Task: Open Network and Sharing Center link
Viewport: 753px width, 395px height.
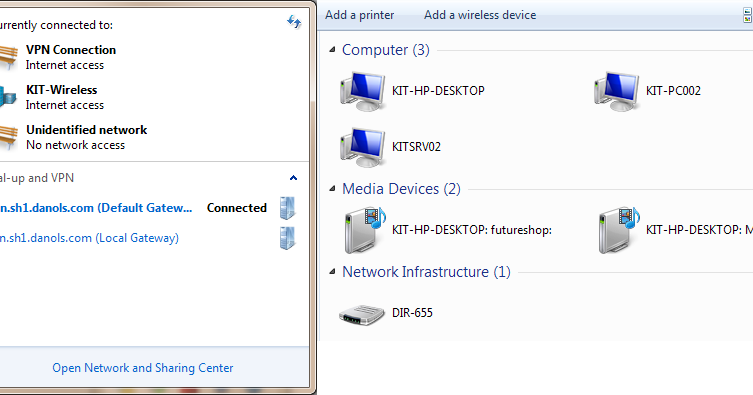Action: tap(143, 368)
